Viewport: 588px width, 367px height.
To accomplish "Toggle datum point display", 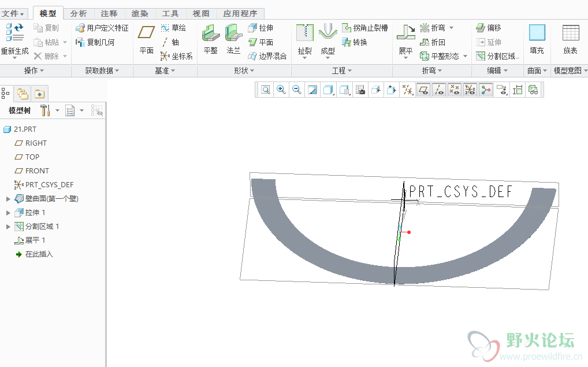I will [x=455, y=90].
